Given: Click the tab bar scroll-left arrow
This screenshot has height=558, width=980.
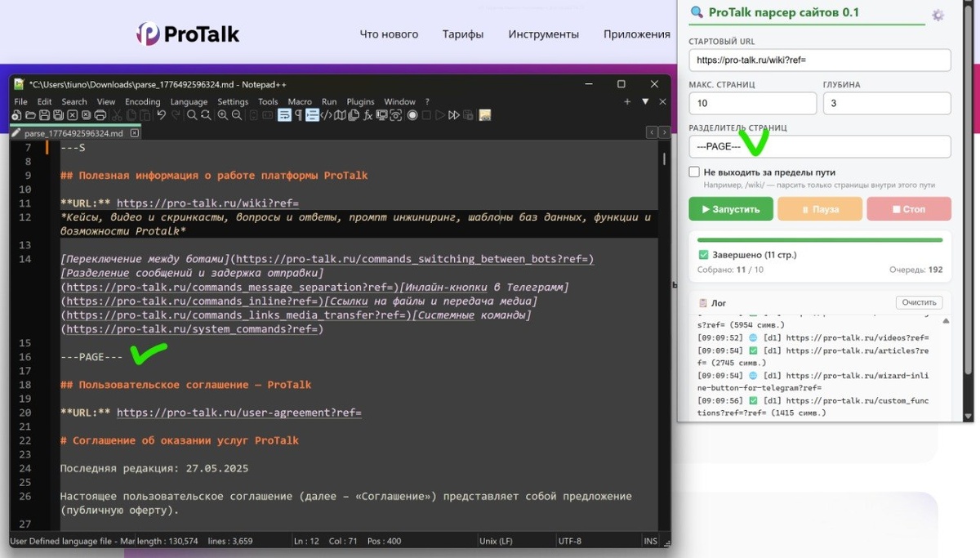Looking at the screenshot, I should pyautogui.click(x=652, y=132).
